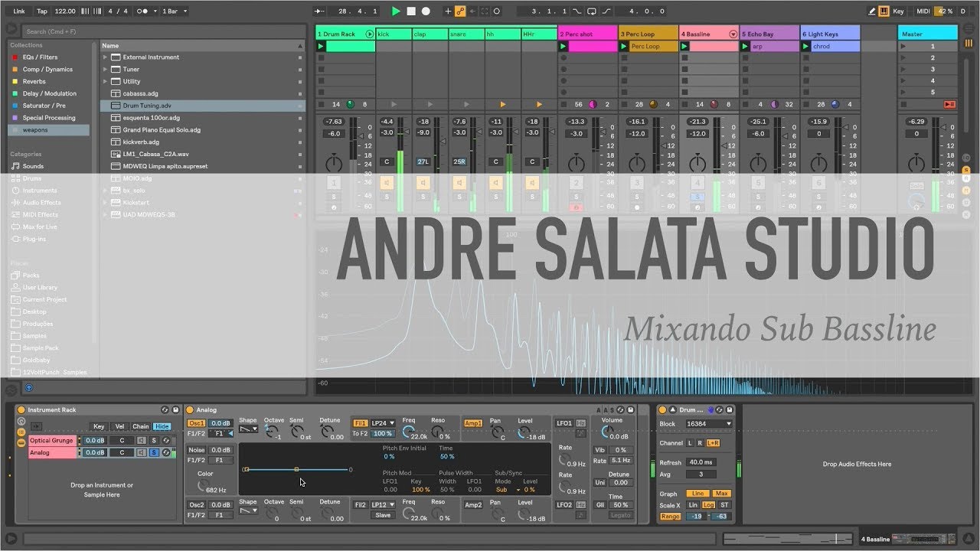Toggle the LFO1 switch
The image size is (980, 551).
click(x=564, y=423)
